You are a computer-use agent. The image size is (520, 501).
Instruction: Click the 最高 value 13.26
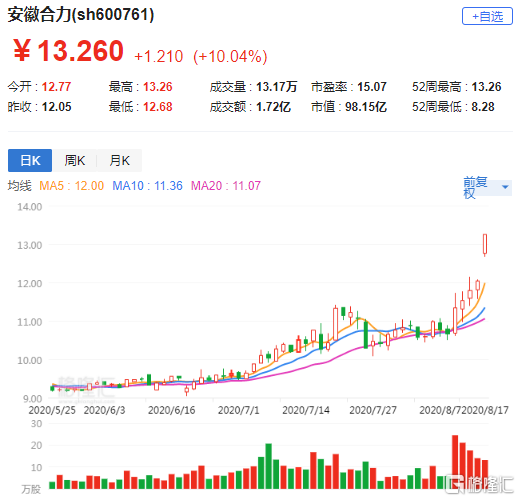pyautogui.click(x=158, y=87)
